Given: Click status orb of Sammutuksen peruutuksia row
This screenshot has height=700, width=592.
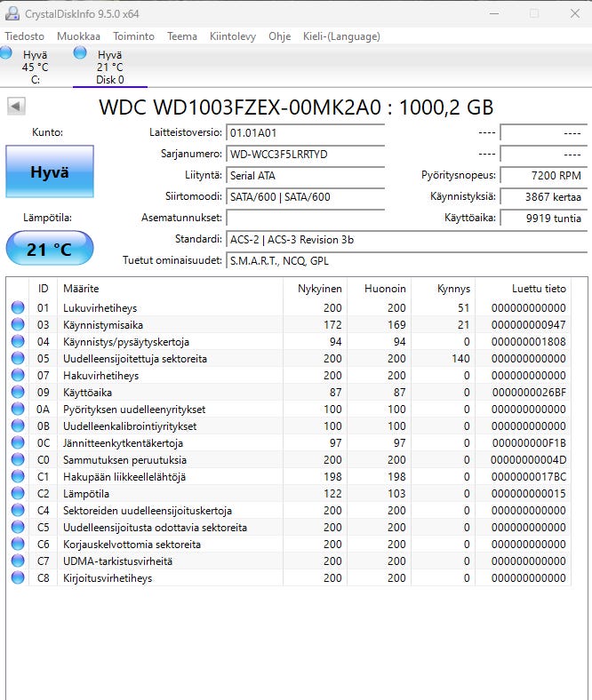Looking at the screenshot, I should (x=18, y=460).
